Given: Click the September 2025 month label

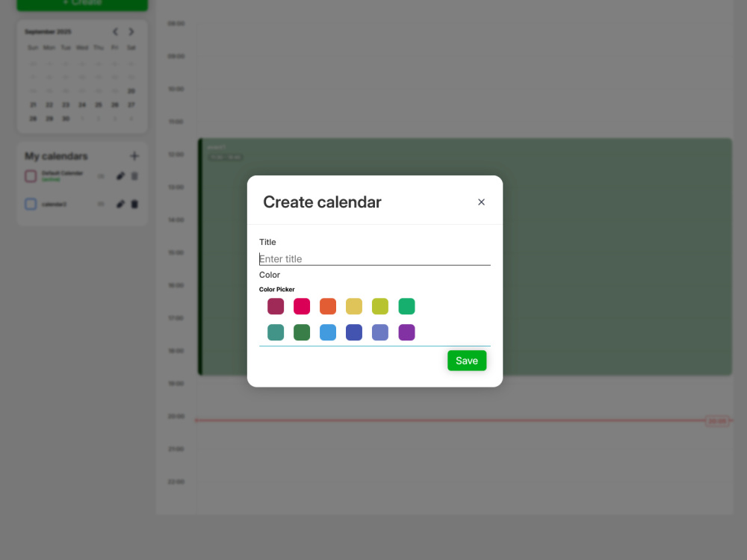Looking at the screenshot, I should 48,32.
